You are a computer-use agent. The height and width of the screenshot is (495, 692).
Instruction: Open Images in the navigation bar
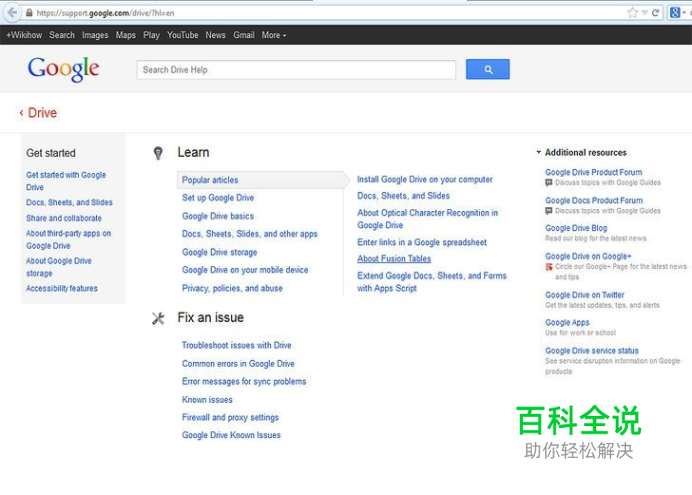click(95, 35)
